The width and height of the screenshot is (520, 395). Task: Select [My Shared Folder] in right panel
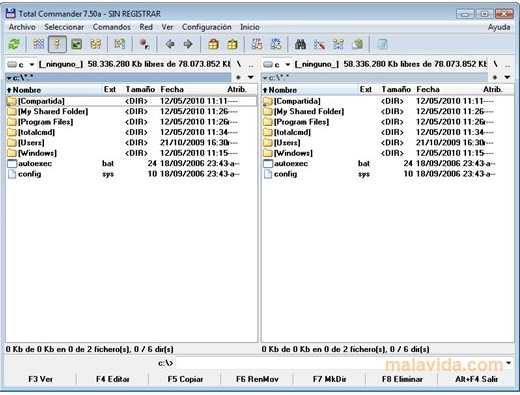coord(388,111)
